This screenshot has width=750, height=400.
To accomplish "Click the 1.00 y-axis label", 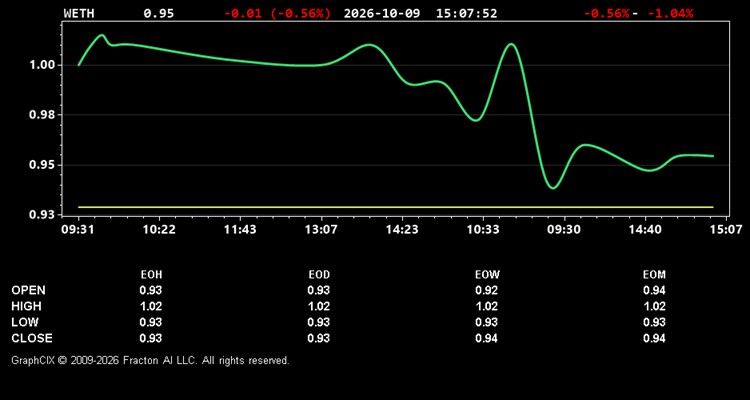I will 42,65.
